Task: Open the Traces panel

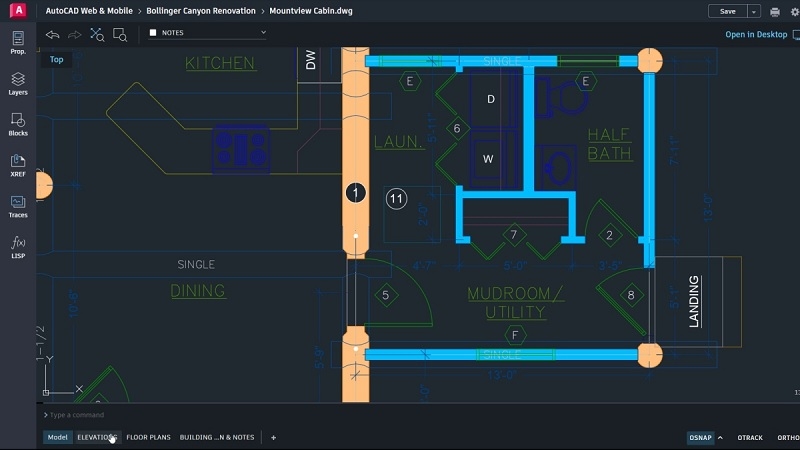Action: coord(18,206)
